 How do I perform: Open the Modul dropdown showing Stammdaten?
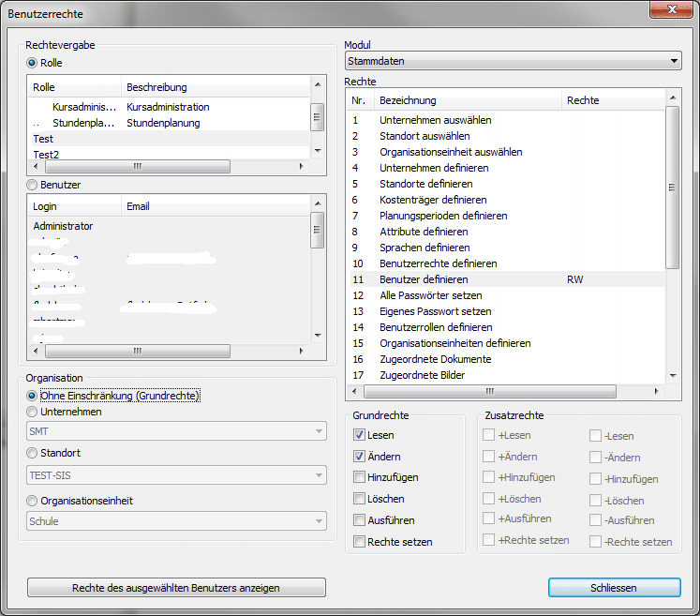512,62
